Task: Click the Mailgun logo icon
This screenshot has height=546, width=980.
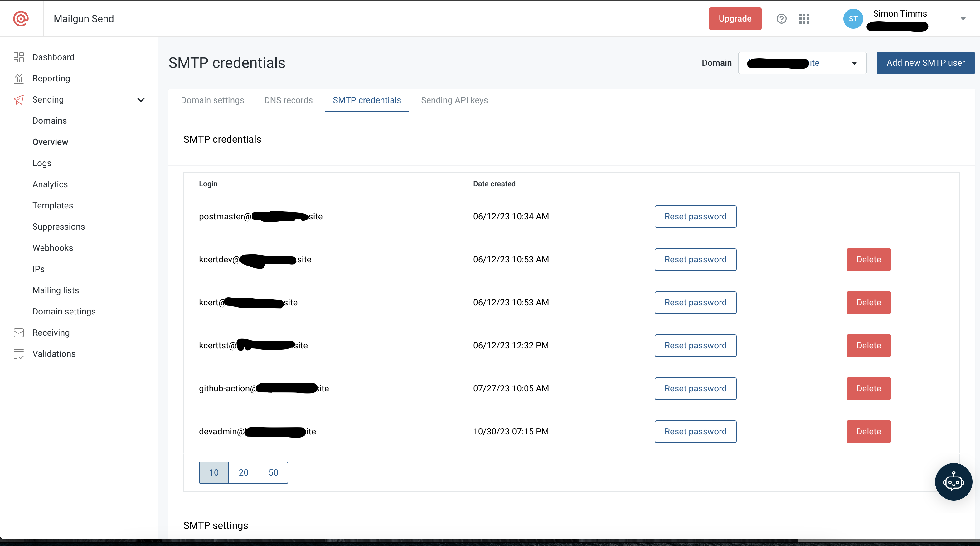Action: coord(21,19)
